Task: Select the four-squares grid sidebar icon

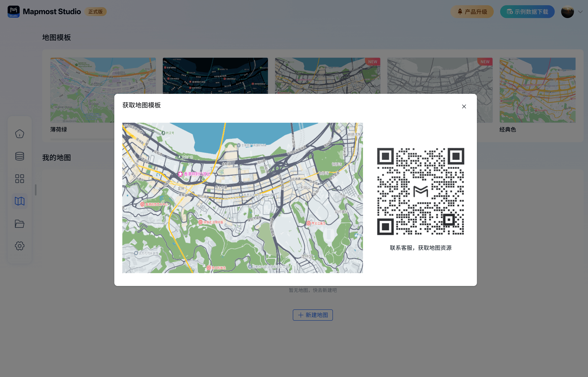Action: pos(20,179)
